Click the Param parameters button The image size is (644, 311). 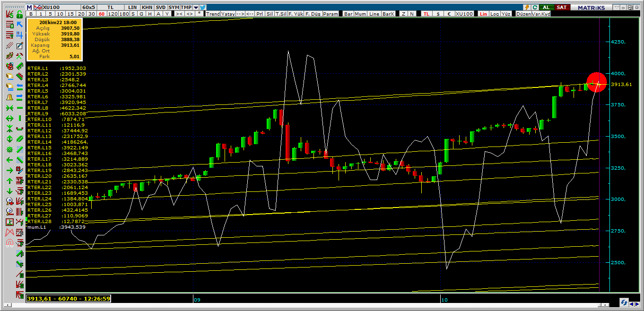[x=331, y=14]
